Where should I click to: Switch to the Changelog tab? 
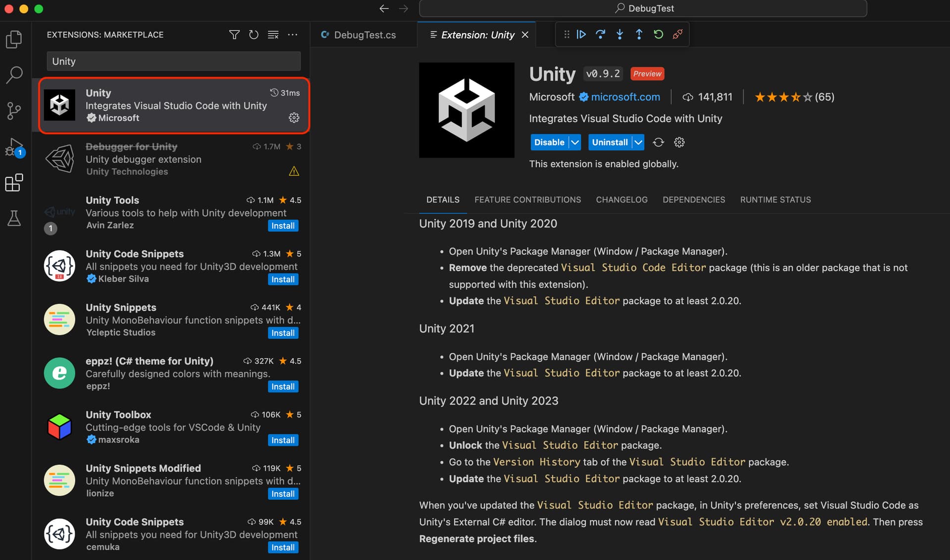(621, 200)
